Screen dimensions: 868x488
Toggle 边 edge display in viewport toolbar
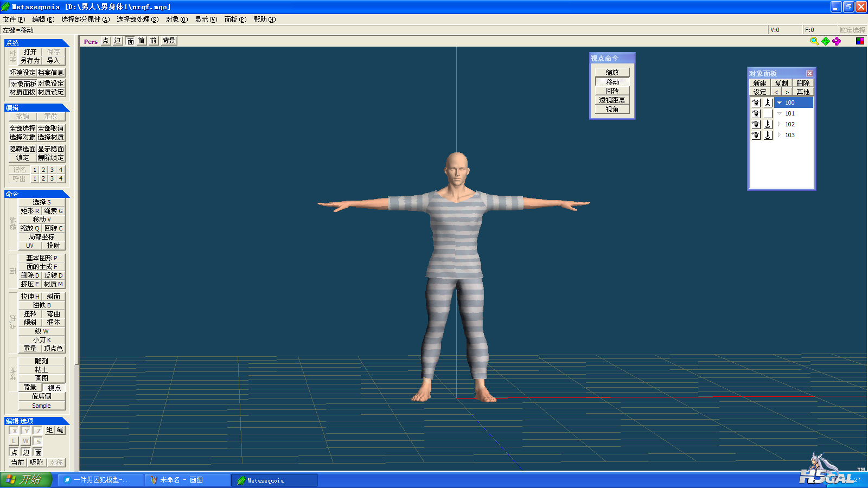118,41
